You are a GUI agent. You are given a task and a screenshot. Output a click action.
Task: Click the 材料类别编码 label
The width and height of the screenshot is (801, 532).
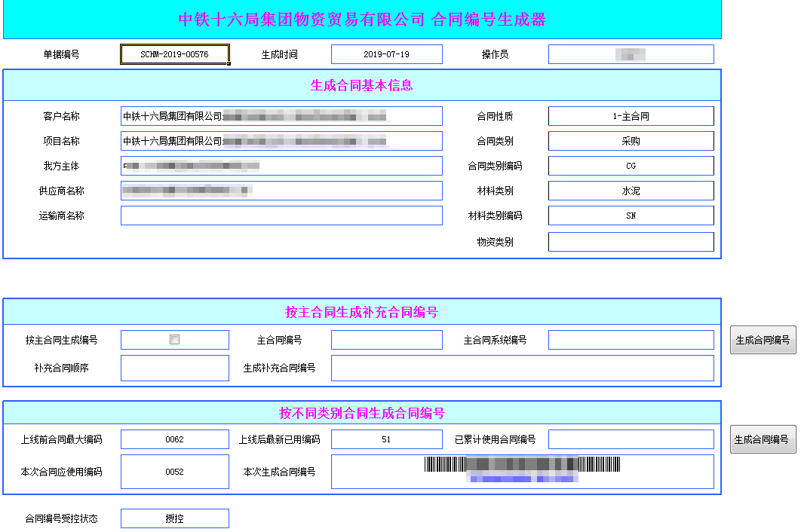click(495, 216)
